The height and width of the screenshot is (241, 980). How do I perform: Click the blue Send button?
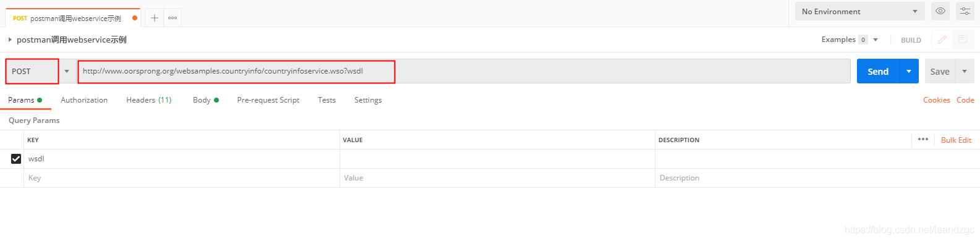(878, 72)
